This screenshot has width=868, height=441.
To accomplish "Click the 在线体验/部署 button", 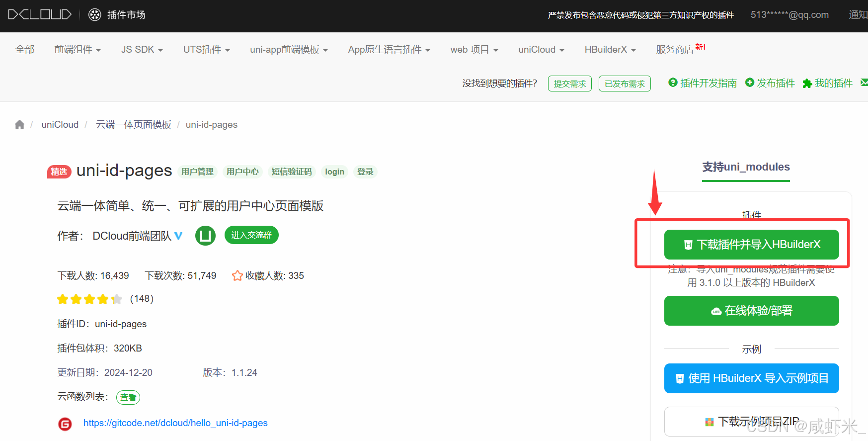I will [752, 311].
